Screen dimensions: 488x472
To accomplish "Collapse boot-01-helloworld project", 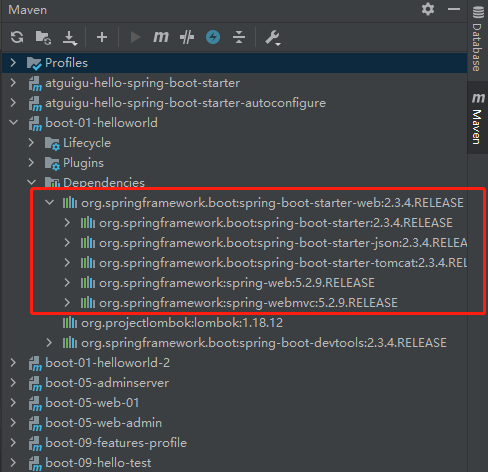I will [13, 123].
